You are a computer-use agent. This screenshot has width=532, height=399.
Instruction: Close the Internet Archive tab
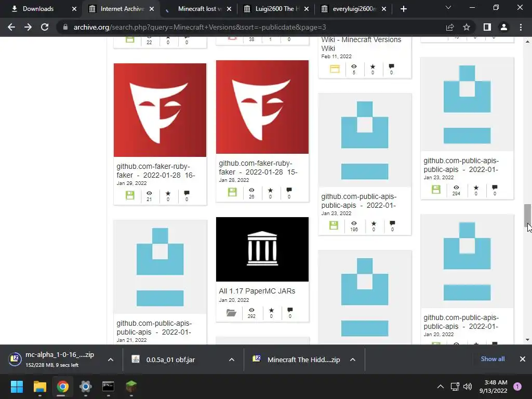(x=152, y=9)
